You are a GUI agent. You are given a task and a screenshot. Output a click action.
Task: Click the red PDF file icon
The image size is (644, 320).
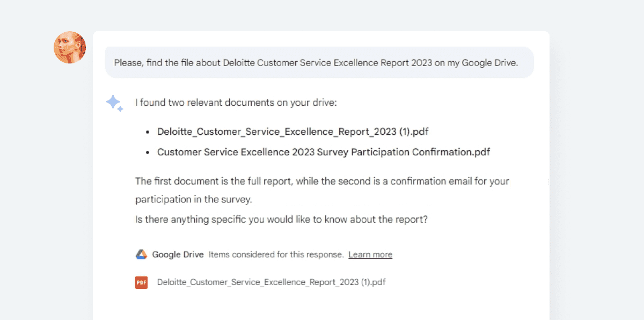(141, 282)
